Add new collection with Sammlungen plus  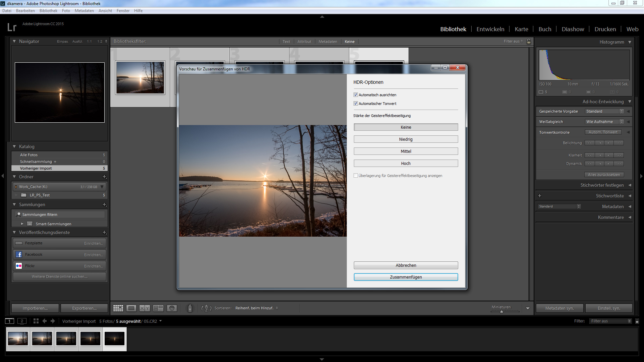click(104, 204)
